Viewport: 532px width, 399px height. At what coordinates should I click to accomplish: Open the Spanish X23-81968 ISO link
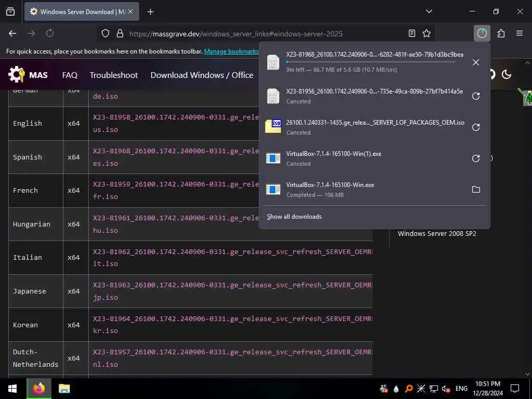coord(176,157)
